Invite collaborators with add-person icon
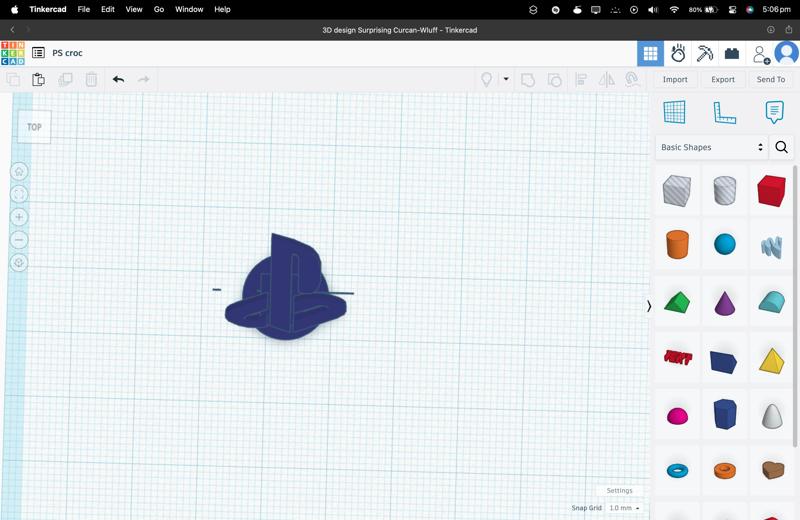800x520 pixels. pyautogui.click(x=761, y=55)
